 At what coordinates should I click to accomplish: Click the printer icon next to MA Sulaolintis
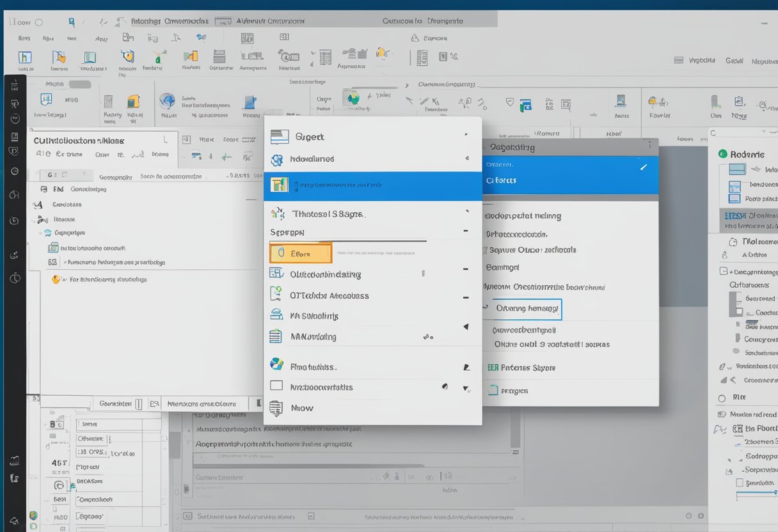pyautogui.click(x=276, y=315)
